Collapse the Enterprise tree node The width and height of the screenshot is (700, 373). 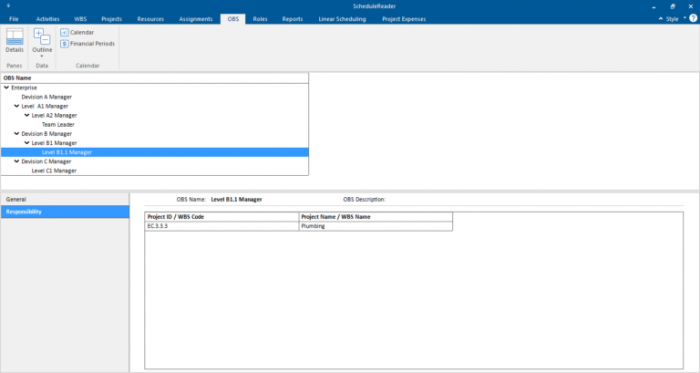[x=6, y=88]
